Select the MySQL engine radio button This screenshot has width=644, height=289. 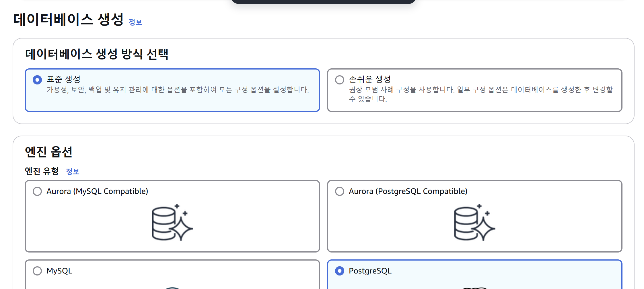[37, 271]
